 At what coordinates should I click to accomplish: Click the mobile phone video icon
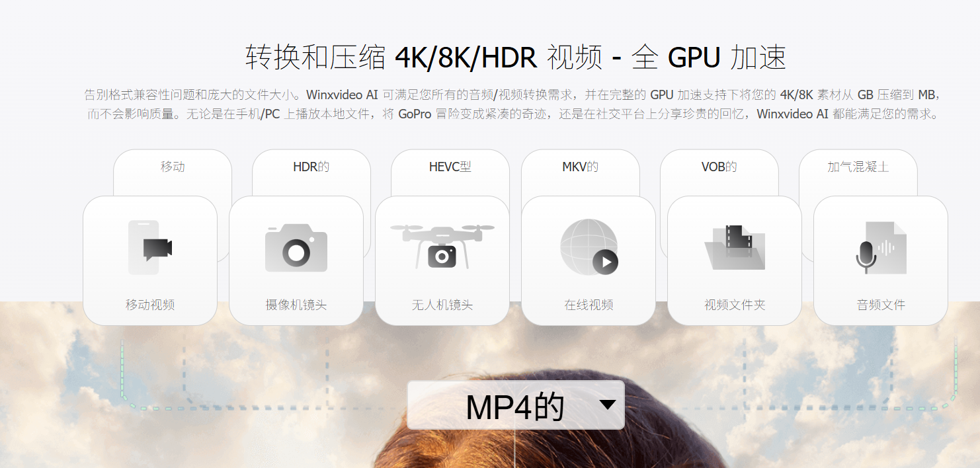point(150,247)
